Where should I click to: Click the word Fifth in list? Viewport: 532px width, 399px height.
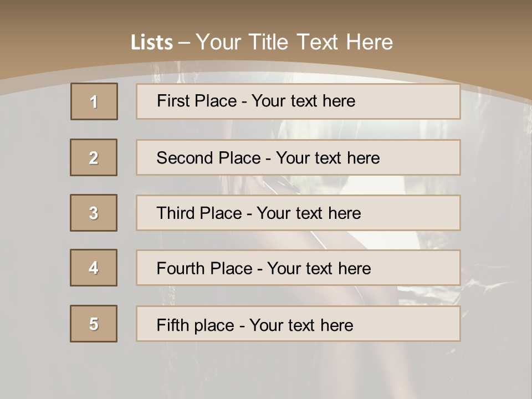coord(172,325)
